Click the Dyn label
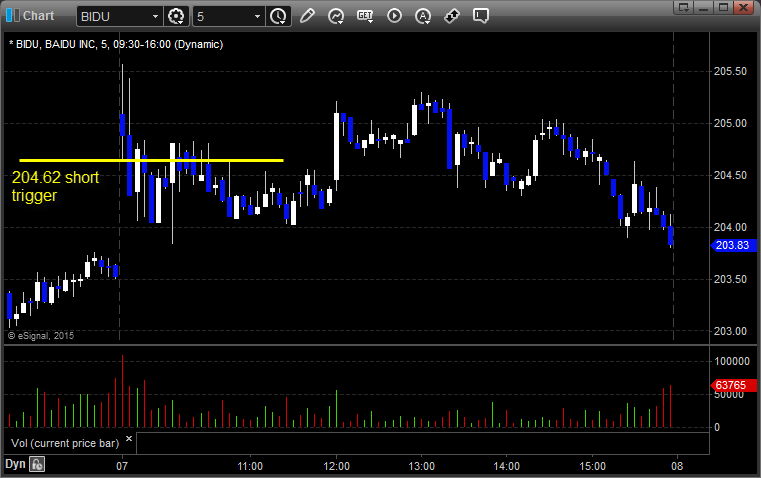The height and width of the screenshot is (478, 761). coord(15,464)
